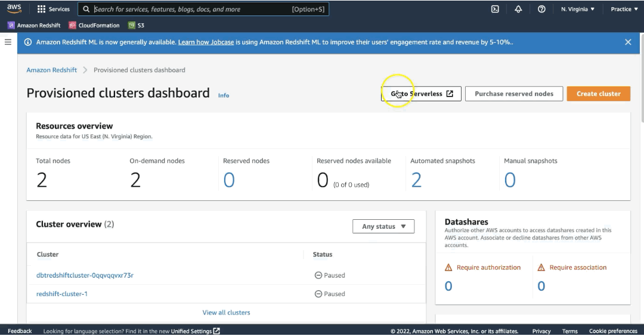Open the Terms footer link

point(569,331)
